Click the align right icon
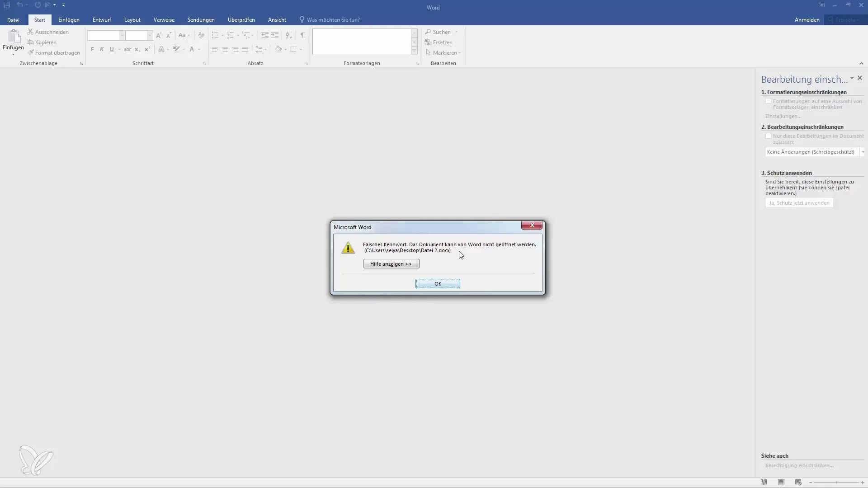This screenshot has height=488, width=868. tap(235, 49)
